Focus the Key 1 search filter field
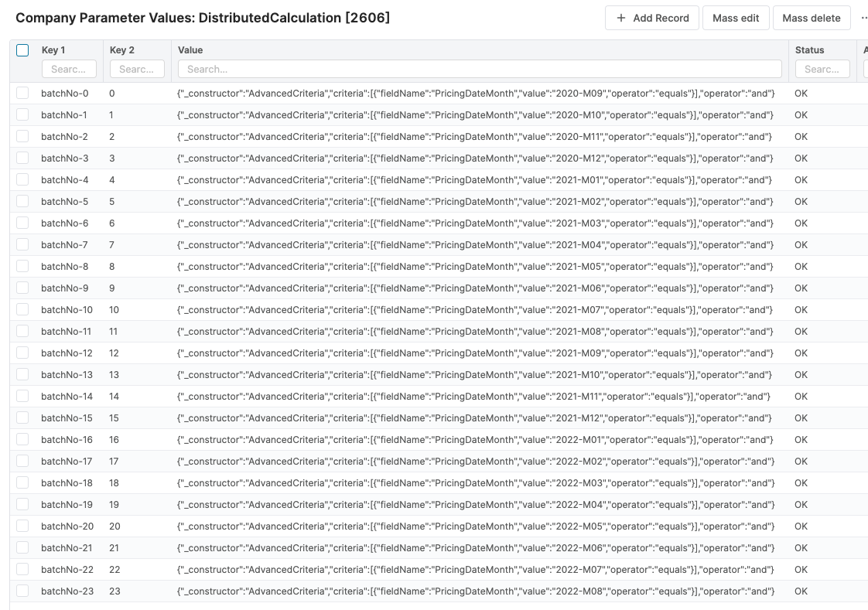 click(69, 69)
